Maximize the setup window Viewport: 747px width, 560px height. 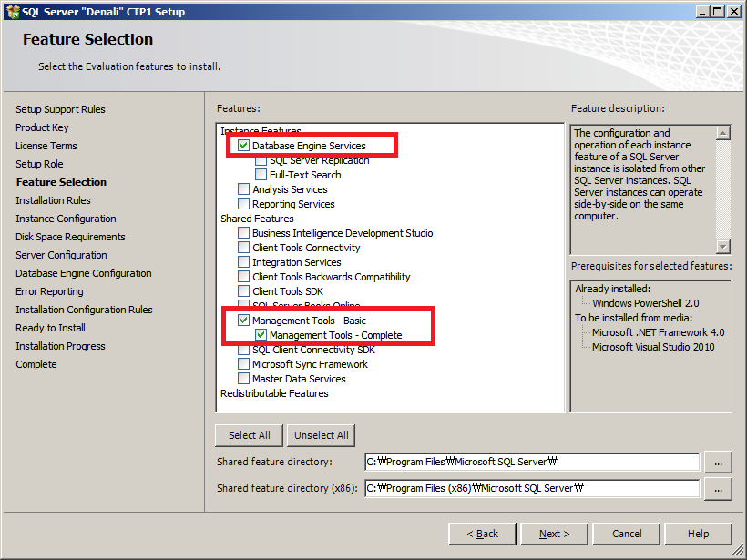point(718,12)
